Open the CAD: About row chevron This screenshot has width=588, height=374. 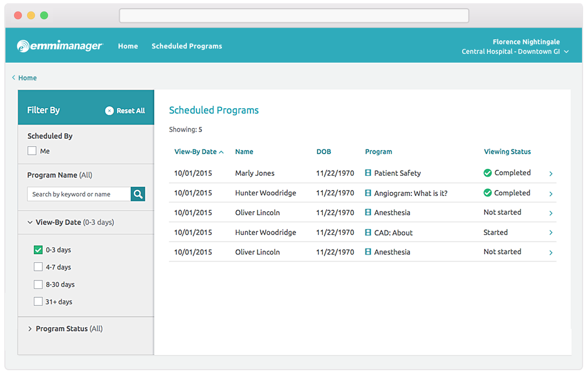pyautogui.click(x=550, y=232)
